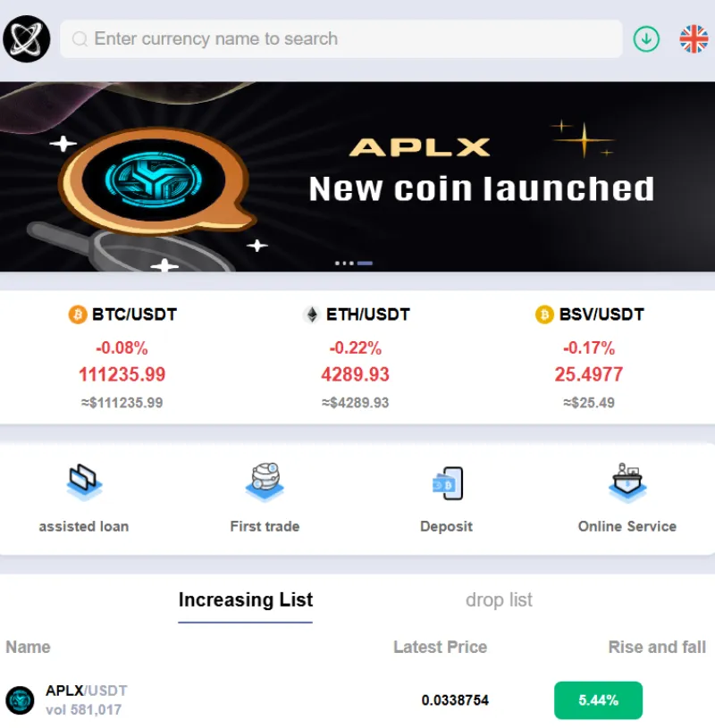
Task: Open the Deposit wallet icon
Action: click(x=447, y=483)
